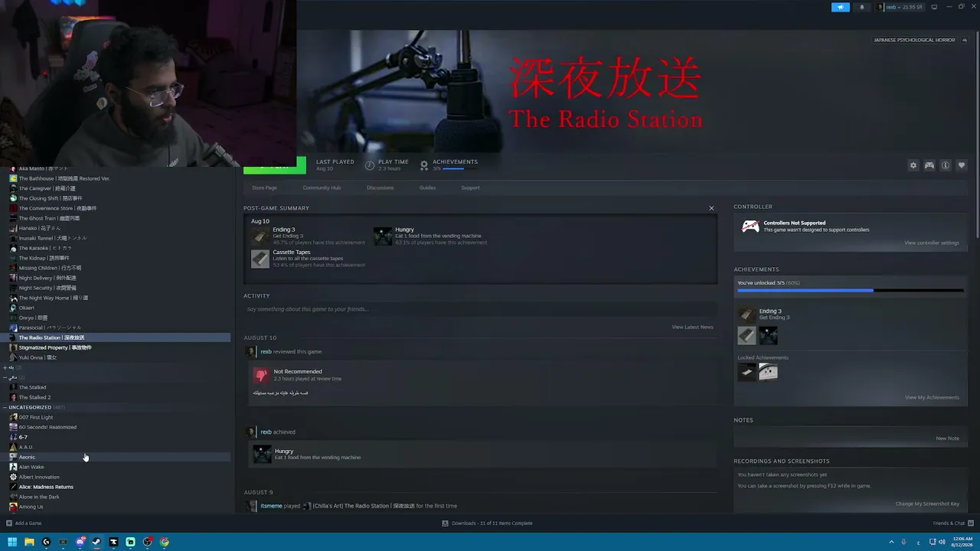Collapse the Uncategorized collection
This screenshot has width=980, height=551.
pyautogui.click(x=5, y=407)
